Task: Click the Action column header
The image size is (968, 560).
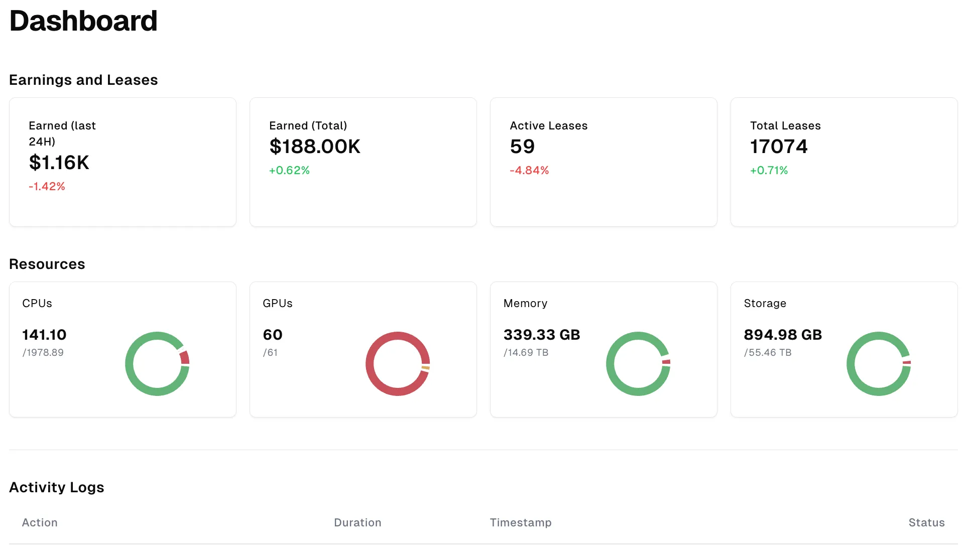Action: (x=40, y=523)
